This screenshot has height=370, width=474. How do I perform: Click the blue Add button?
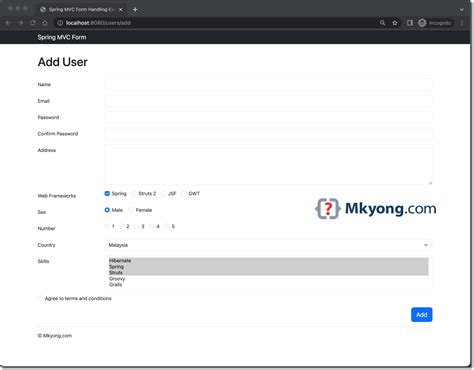tap(421, 314)
